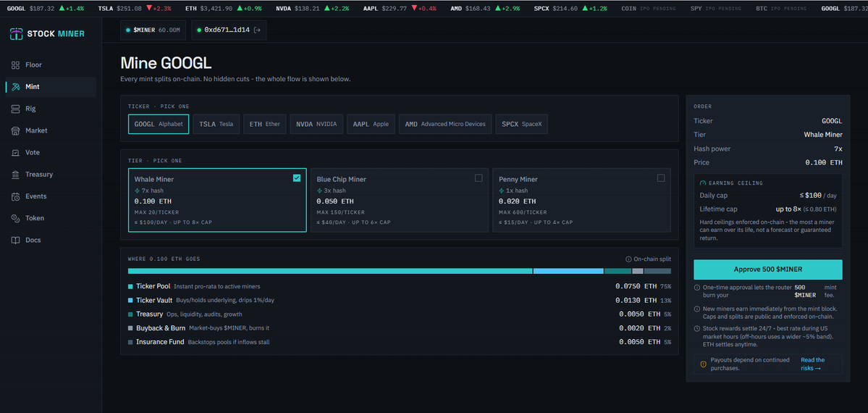Click info icon beside Stock rewards settle note

coord(697,329)
